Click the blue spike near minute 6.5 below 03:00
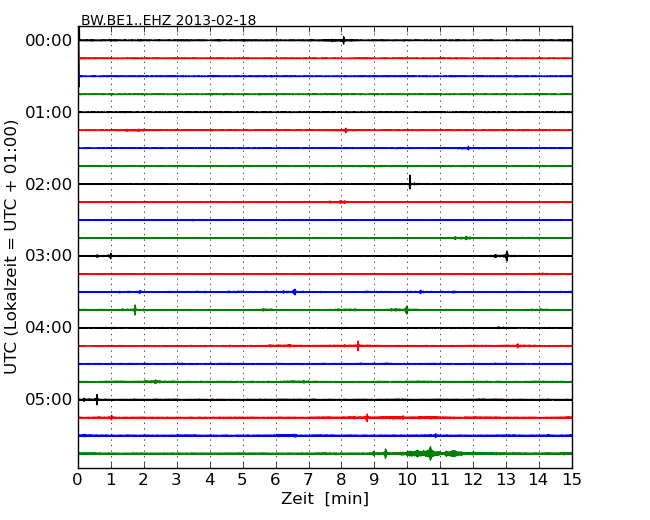Viewport: 650px width, 520px height. 294,292
